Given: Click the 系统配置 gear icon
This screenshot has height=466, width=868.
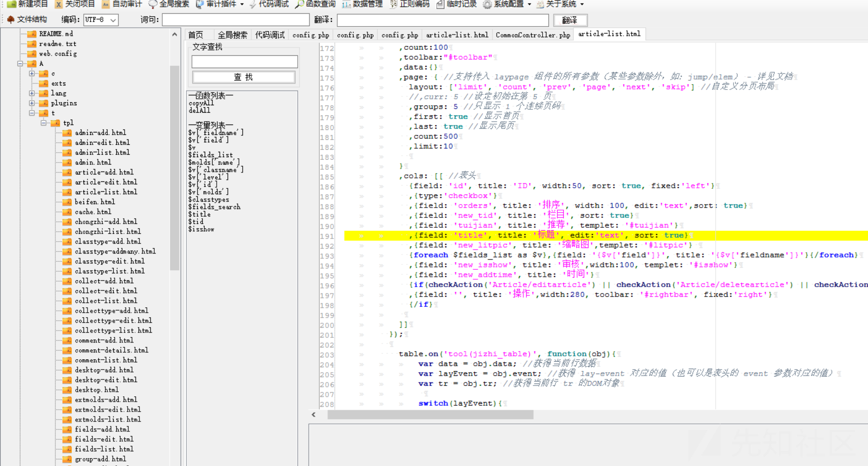Looking at the screenshot, I should (x=487, y=4).
